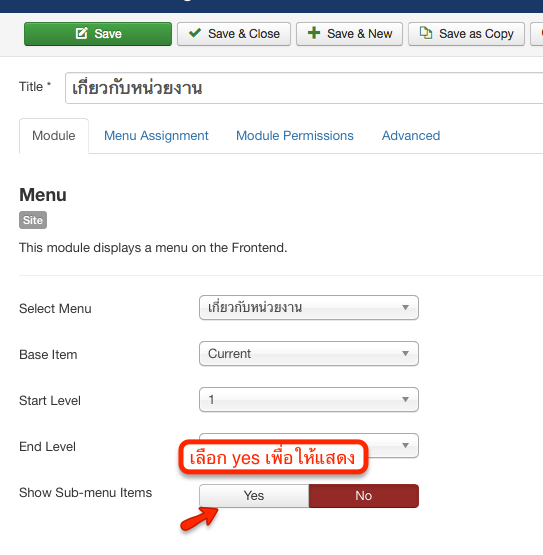Click the gray Site badge
Viewport: 543px width, 555px height.
point(33,220)
